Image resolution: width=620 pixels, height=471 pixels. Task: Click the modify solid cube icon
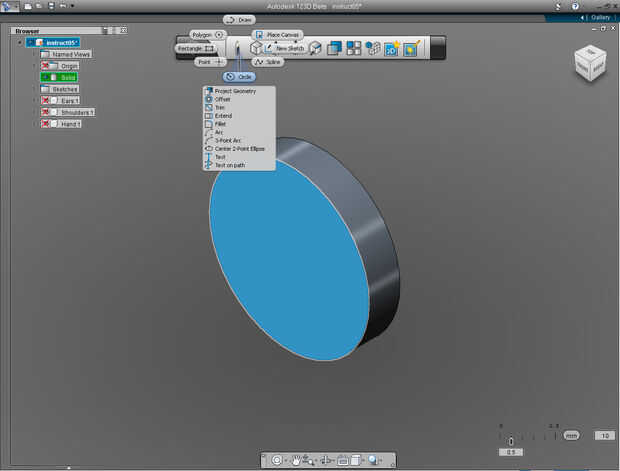point(315,48)
